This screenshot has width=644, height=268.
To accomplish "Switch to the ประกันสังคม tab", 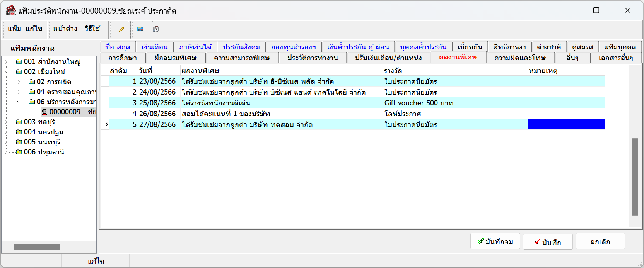I will (241, 47).
